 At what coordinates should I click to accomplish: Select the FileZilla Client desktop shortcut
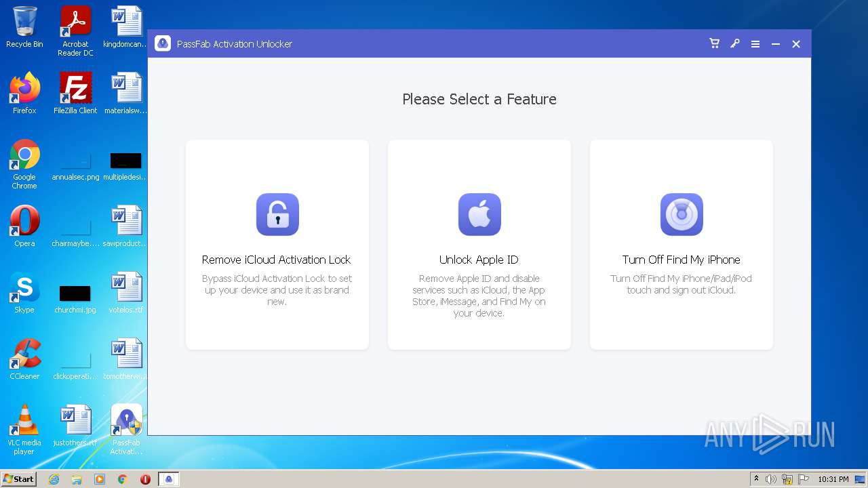tap(75, 94)
